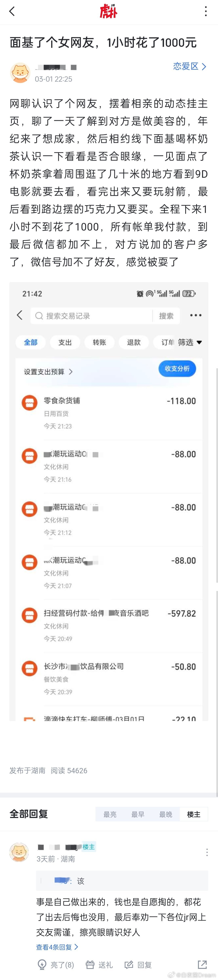Open the three-dot menu in the bill screenshot
Viewport: 218px width, 980px height.
pyautogui.click(x=196, y=315)
